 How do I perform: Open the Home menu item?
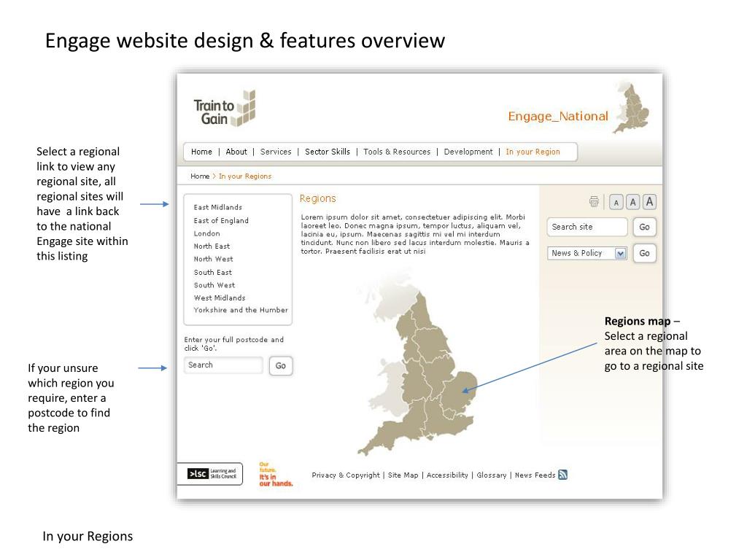(x=201, y=152)
